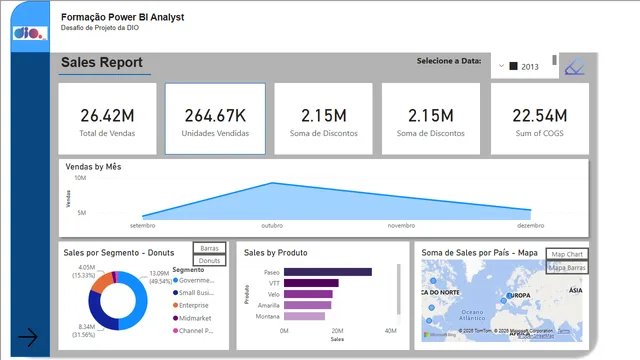Click the Small Business legend color marker
Screen dimensions: 640x360
tap(176, 293)
